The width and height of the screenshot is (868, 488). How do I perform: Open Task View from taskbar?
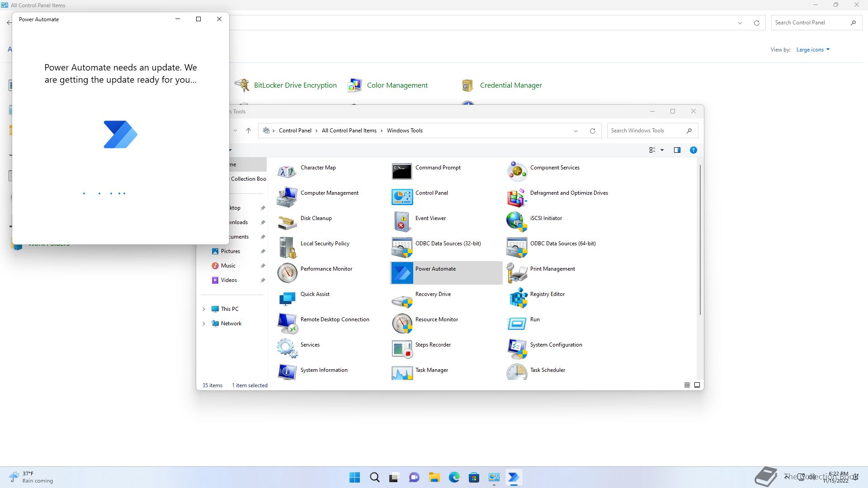tap(395, 477)
